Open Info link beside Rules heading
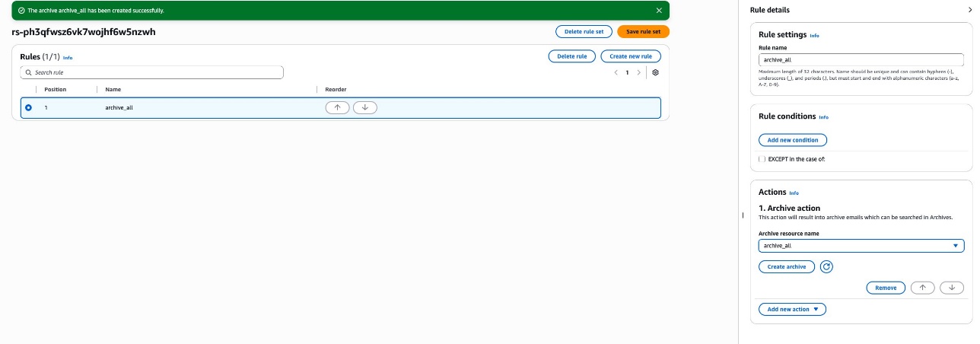Image resolution: width=980 pixels, height=344 pixels. coord(68,58)
